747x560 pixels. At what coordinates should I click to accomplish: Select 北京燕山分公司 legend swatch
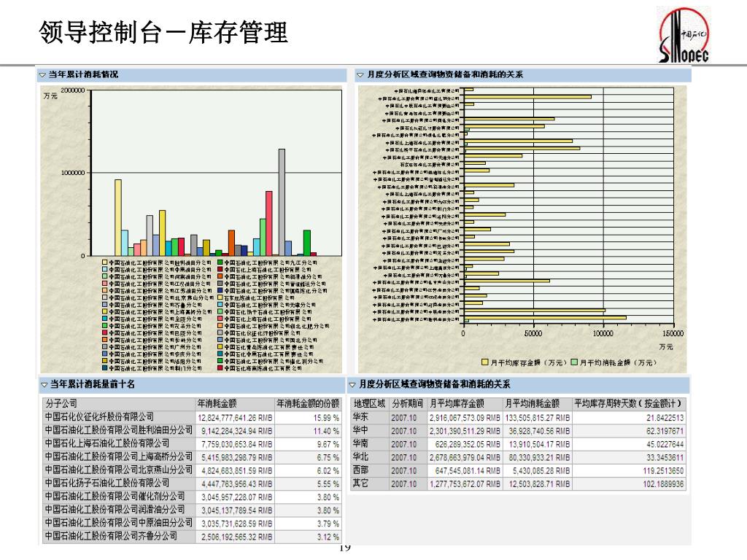pyautogui.click(x=105, y=297)
